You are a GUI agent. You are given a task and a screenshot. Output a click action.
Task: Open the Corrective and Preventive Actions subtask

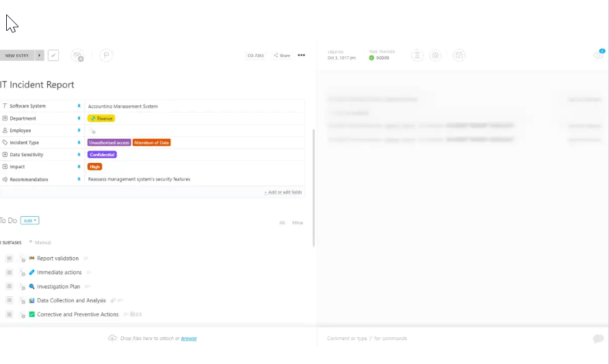(78, 314)
